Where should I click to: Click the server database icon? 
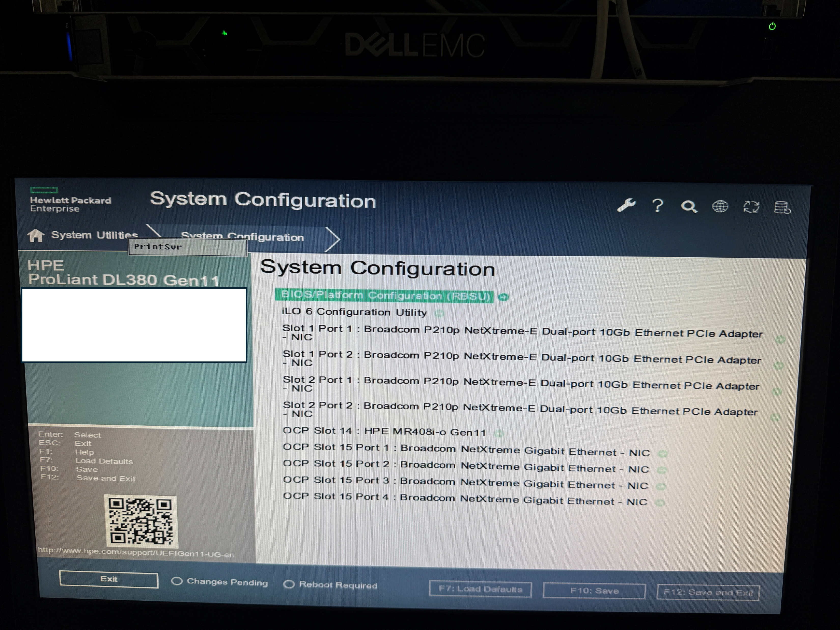[782, 208]
